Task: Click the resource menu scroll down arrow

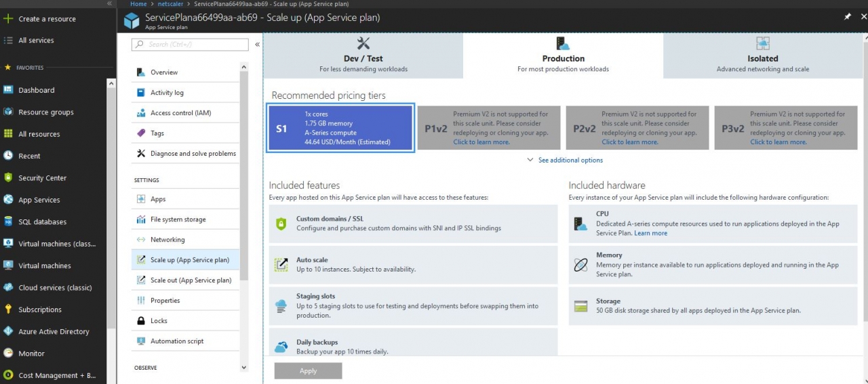Action: [x=244, y=367]
